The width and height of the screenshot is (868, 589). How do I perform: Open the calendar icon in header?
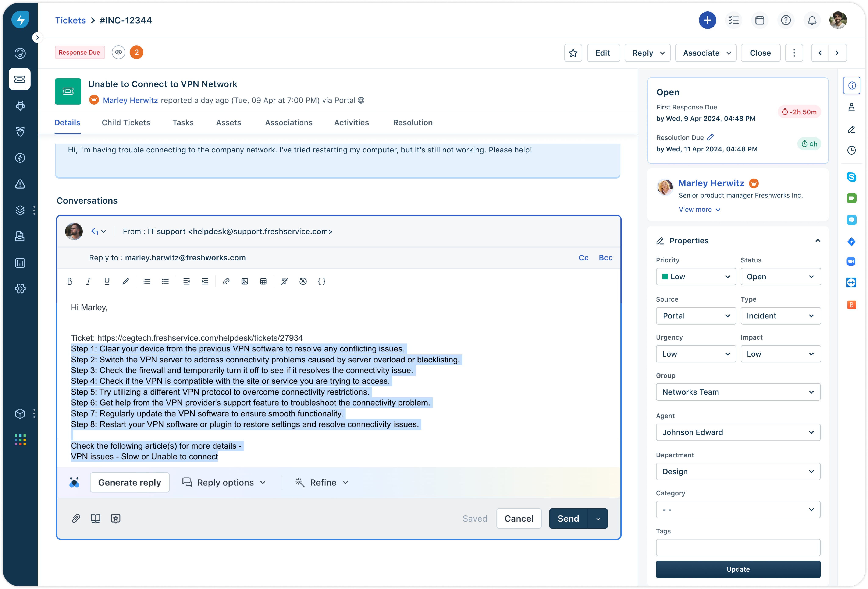[x=760, y=20]
